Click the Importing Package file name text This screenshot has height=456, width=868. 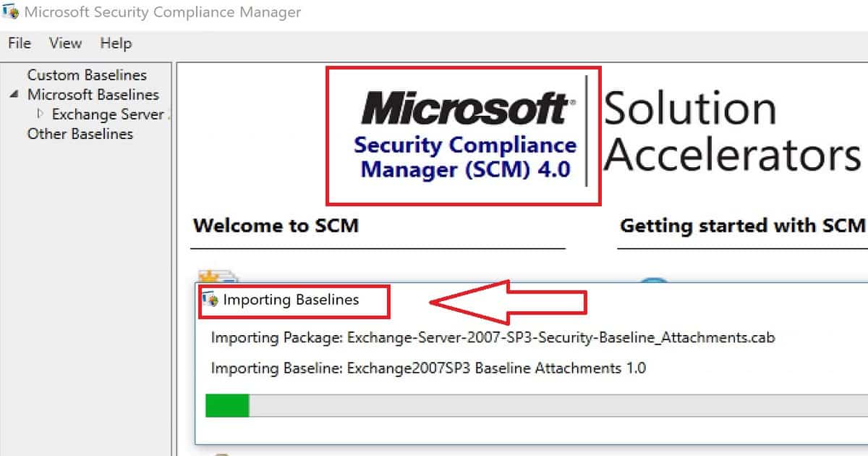[x=561, y=338]
